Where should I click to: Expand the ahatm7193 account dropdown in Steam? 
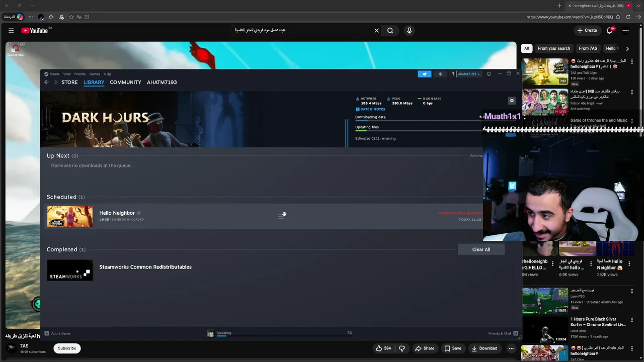468,74
